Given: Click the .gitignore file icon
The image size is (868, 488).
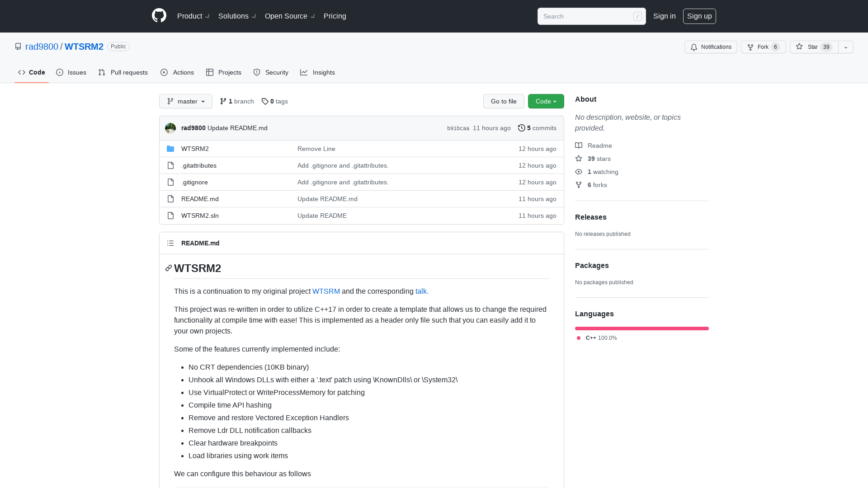Looking at the screenshot, I should click(170, 182).
